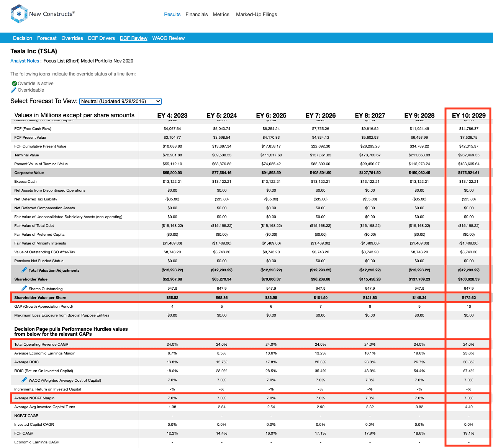
Task: Click the 23.6% economic earnings margin value
Action: tap(469, 353)
